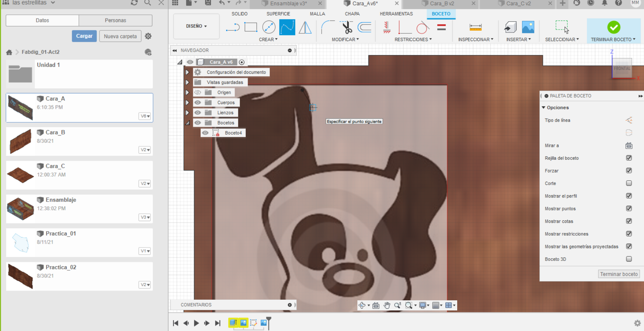The height and width of the screenshot is (331, 644).
Task: Apply the tangent constraint
Action: pos(423,27)
